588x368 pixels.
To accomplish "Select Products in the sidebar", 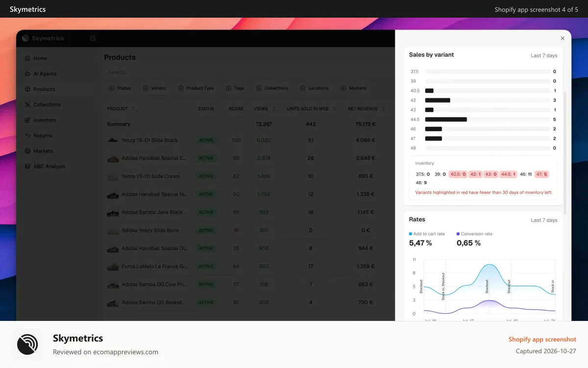I will 44,89.
